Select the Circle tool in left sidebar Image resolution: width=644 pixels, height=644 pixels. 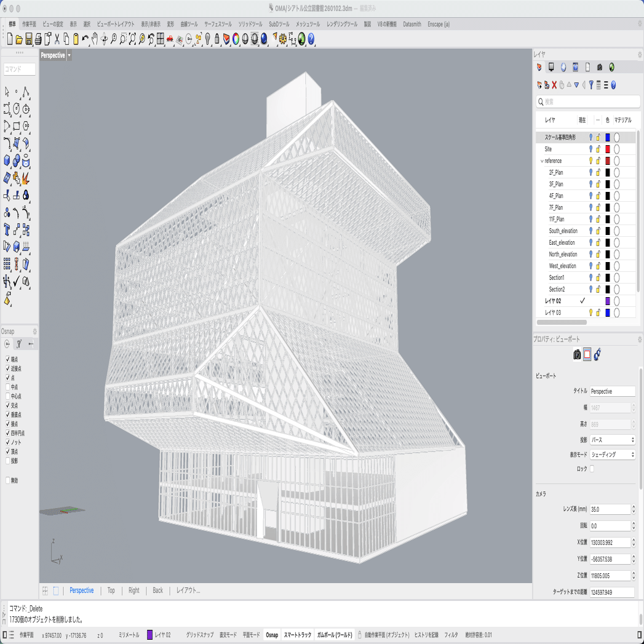point(17,109)
